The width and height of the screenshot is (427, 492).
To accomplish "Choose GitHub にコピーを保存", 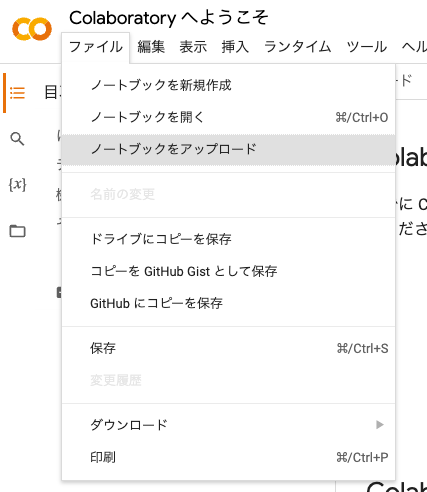I will 228,303.
